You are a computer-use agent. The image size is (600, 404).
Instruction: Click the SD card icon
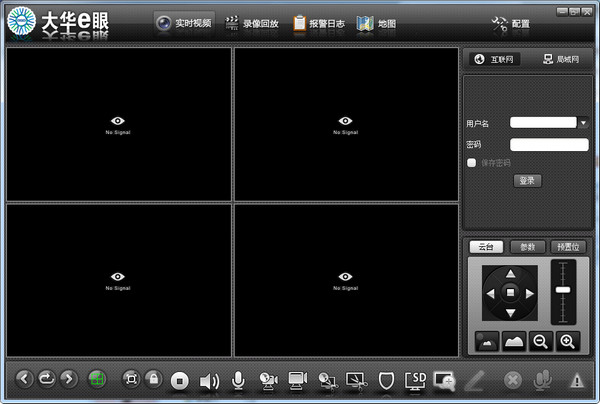coord(416,380)
